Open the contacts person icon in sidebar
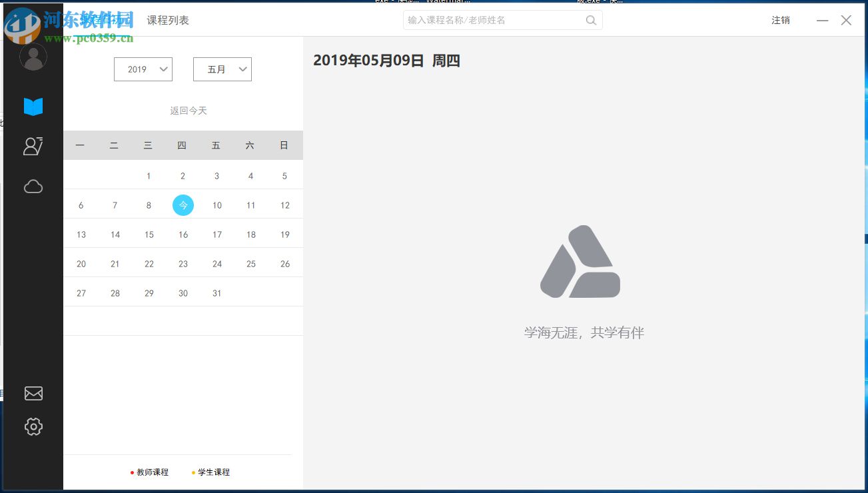This screenshot has width=868, height=493. [x=33, y=146]
